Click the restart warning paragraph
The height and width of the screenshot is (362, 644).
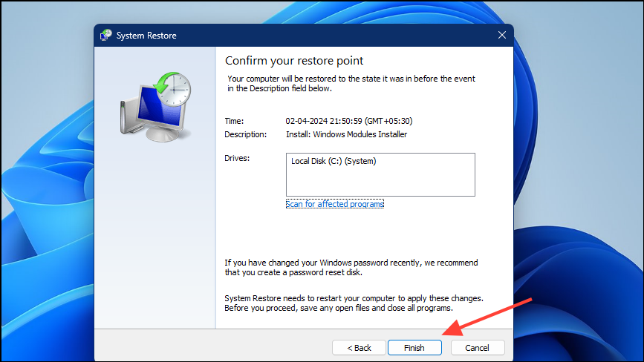[x=354, y=303]
